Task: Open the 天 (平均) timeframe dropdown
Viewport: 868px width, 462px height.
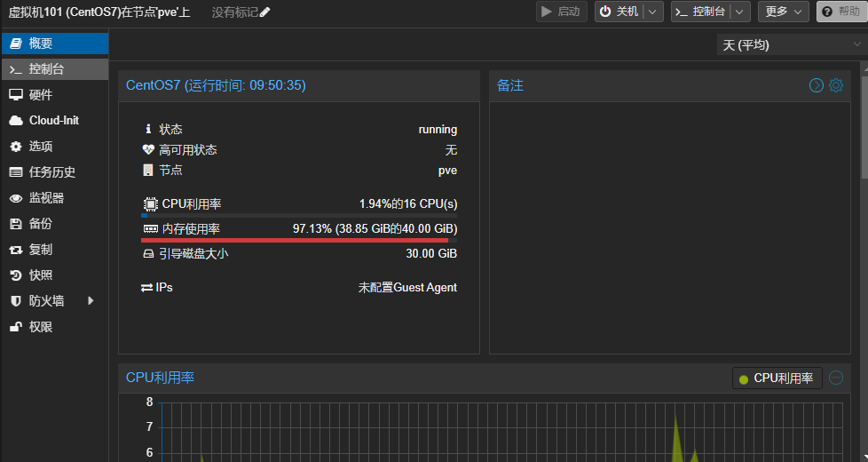Action: pyautogui.click(x=791, y=45)
